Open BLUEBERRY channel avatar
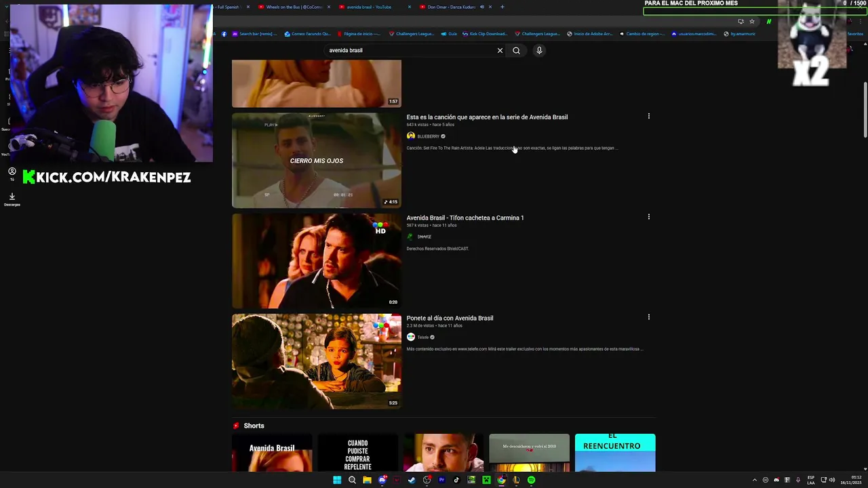The height and width of the screenshot is (488, 868). 410,136
